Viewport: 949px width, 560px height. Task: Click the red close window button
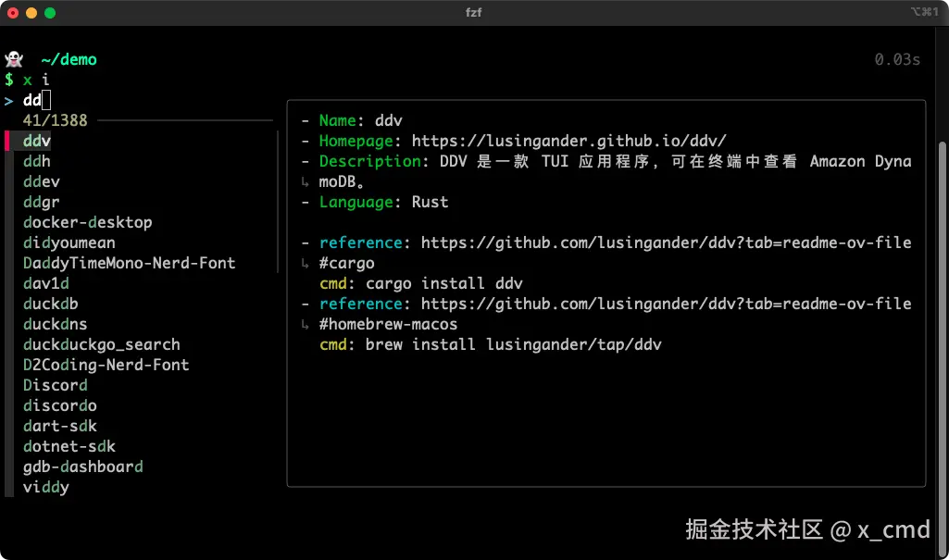(x=13, y=13)
